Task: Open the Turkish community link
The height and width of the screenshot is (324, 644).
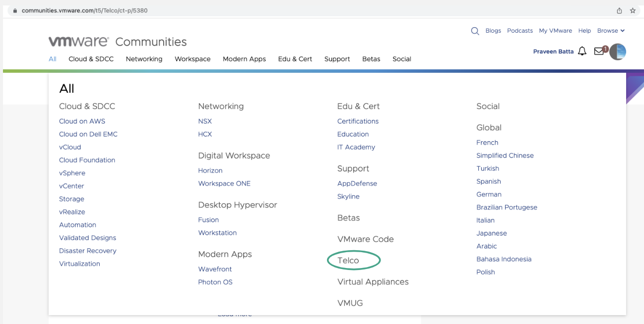Action: coord(488,168)
